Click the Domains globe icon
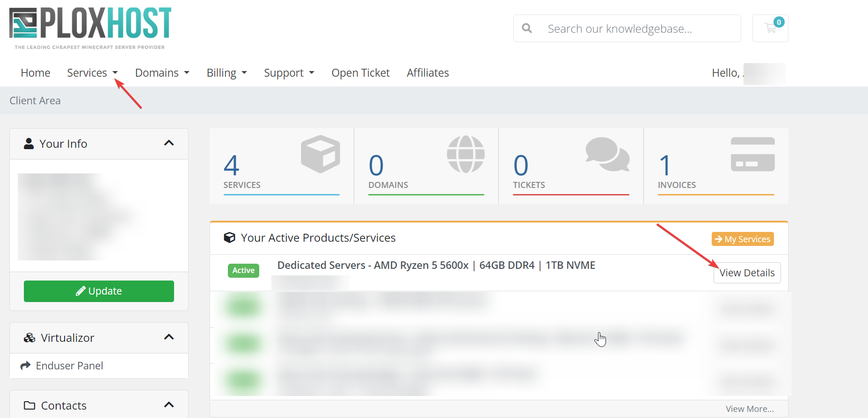 [x=466, y=154]
